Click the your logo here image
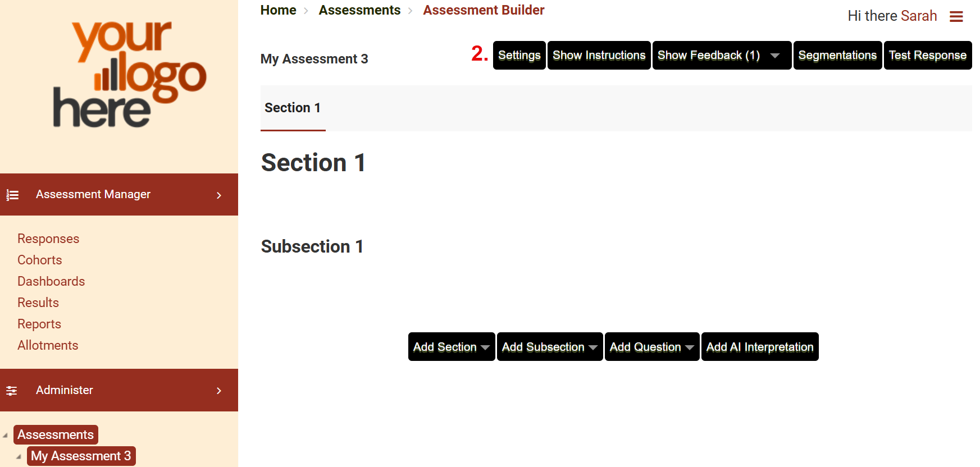Screen dimensions: 980x467 point(129,74)
